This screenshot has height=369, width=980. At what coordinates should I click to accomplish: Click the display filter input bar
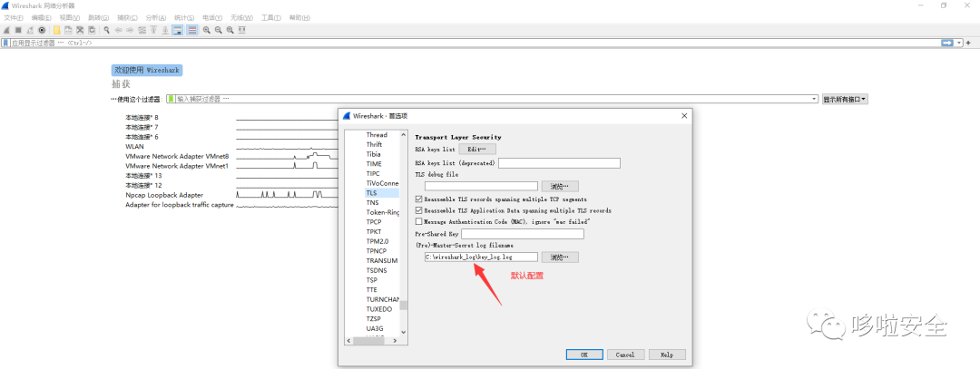click(x=475, y=43)
